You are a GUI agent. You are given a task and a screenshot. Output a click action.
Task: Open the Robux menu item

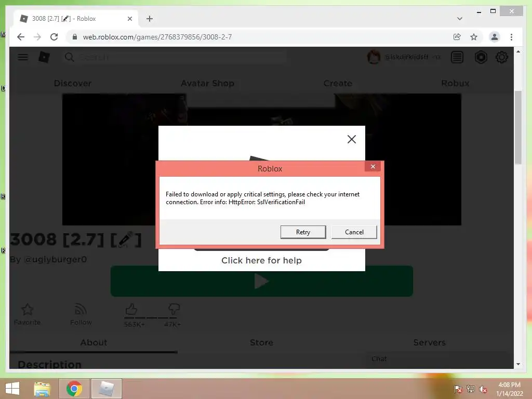coord(455,83)
